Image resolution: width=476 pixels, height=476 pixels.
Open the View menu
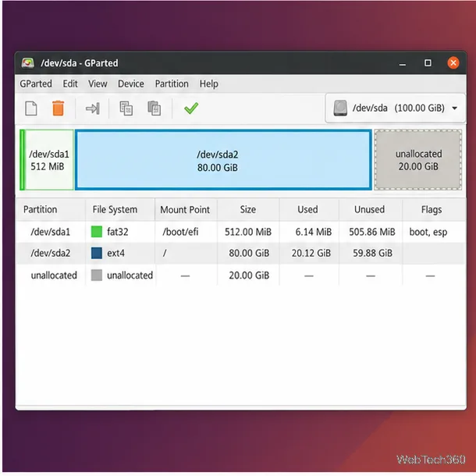tap(98, 83)
